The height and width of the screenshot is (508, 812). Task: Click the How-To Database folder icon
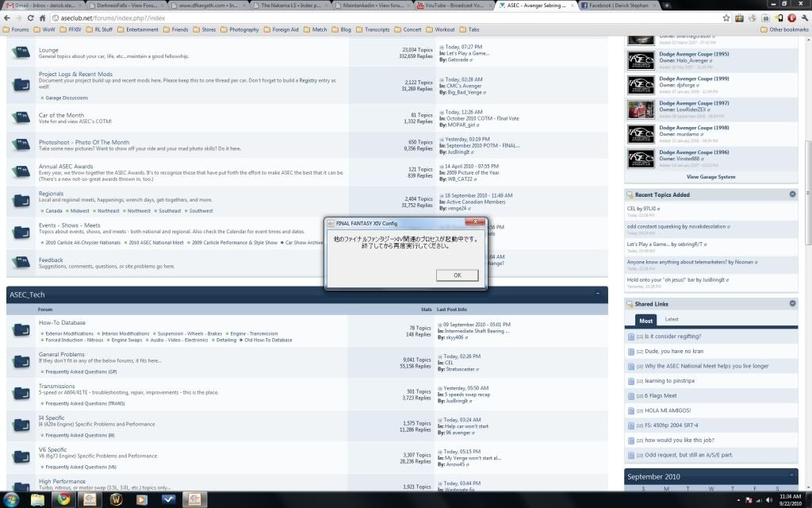pyautogui.click(x=21, y=329)
